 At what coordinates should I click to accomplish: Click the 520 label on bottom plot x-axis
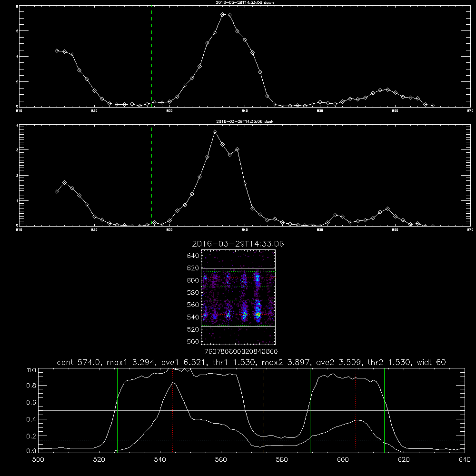pos(99,460)
